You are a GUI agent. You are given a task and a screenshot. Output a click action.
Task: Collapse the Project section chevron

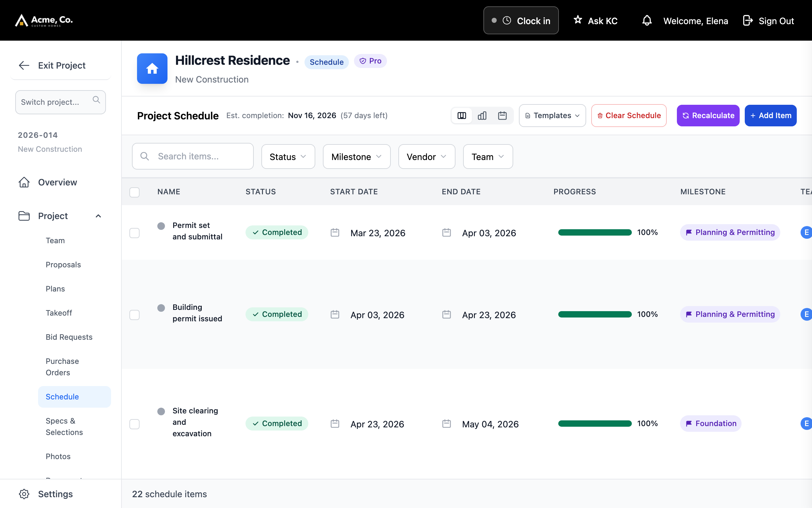click(x=98, y=216)
